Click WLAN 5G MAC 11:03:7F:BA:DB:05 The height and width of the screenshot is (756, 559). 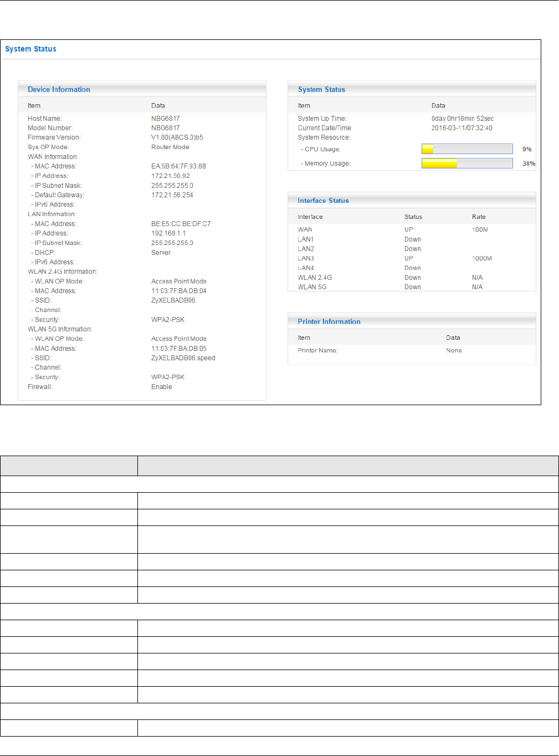179,349
